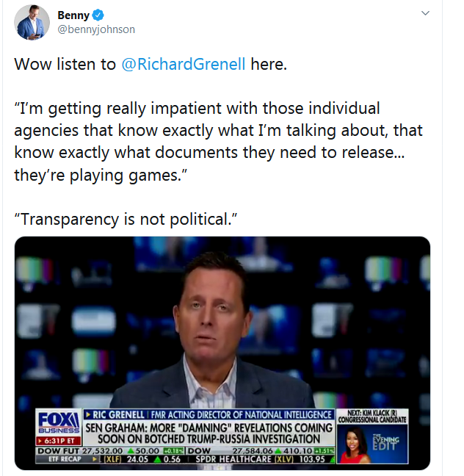464x476 pixels.
Task: Click 'NEXT: Kim Klacik' label box
Action: pyautogui.click(x=372, y=416)
